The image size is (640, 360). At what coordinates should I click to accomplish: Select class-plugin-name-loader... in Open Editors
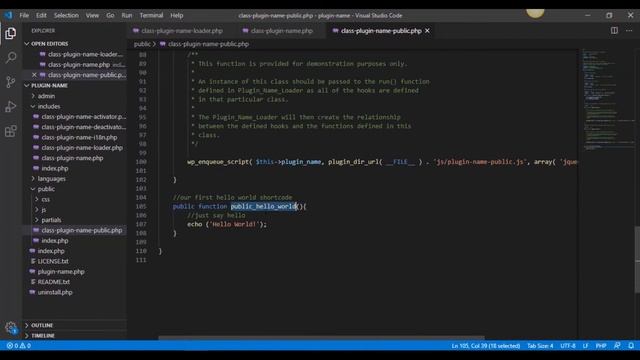[85, 54]
